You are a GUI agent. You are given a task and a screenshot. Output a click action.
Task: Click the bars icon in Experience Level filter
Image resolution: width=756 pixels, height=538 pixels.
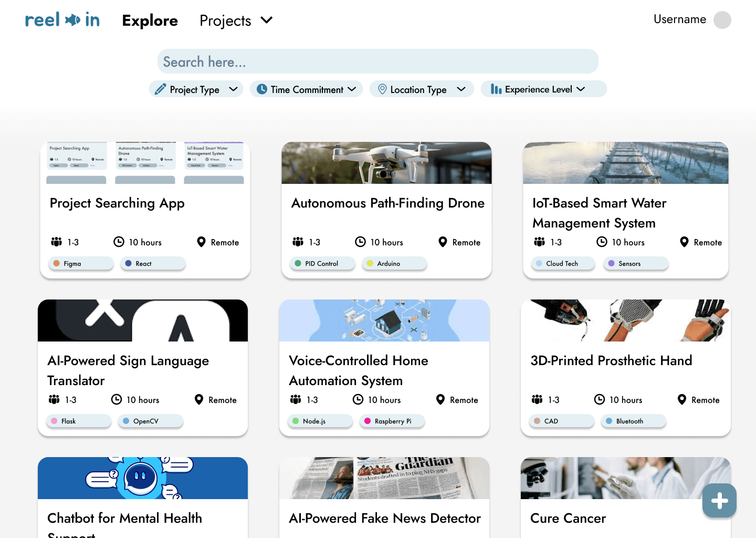click(x=496, y=89)
